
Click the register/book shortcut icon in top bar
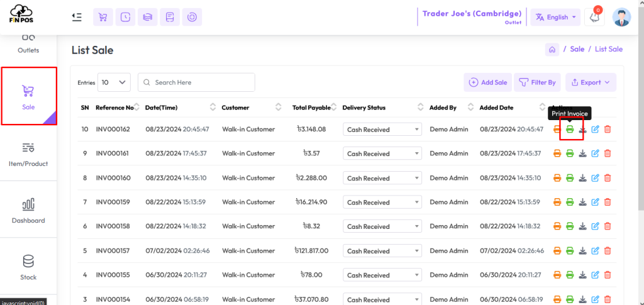[x=170, y=17]
